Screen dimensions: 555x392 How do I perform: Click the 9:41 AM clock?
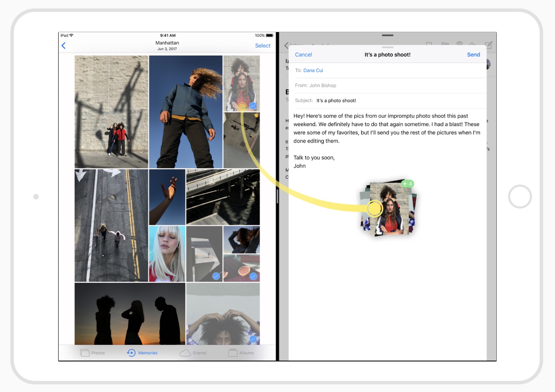point(167,35)
